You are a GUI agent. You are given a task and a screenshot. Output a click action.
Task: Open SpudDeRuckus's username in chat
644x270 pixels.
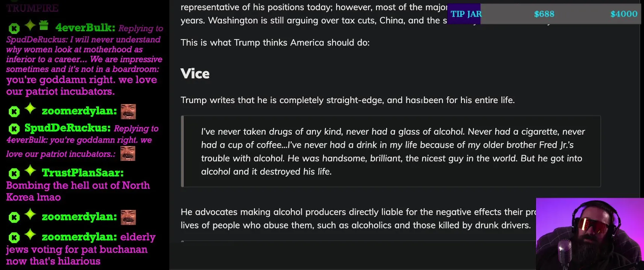(67, 128)
